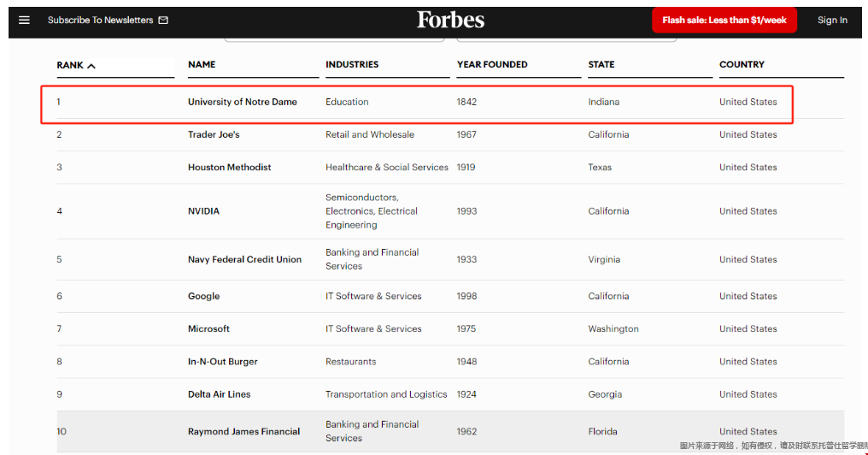
Task: Click Sign In
Action: tap(832, 20)
